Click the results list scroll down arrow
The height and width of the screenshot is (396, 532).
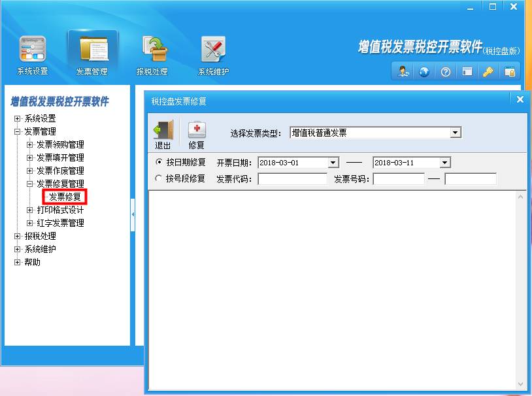tap(520, 384)
